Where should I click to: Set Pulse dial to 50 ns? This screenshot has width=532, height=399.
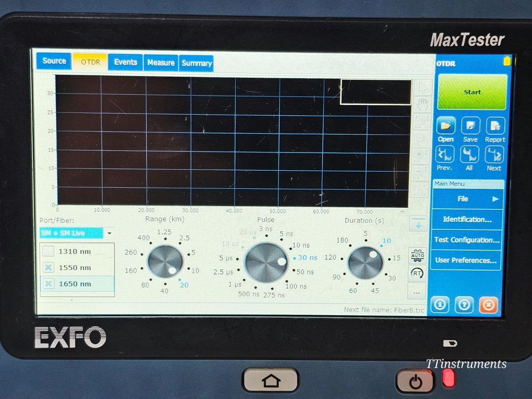[305, 272]
